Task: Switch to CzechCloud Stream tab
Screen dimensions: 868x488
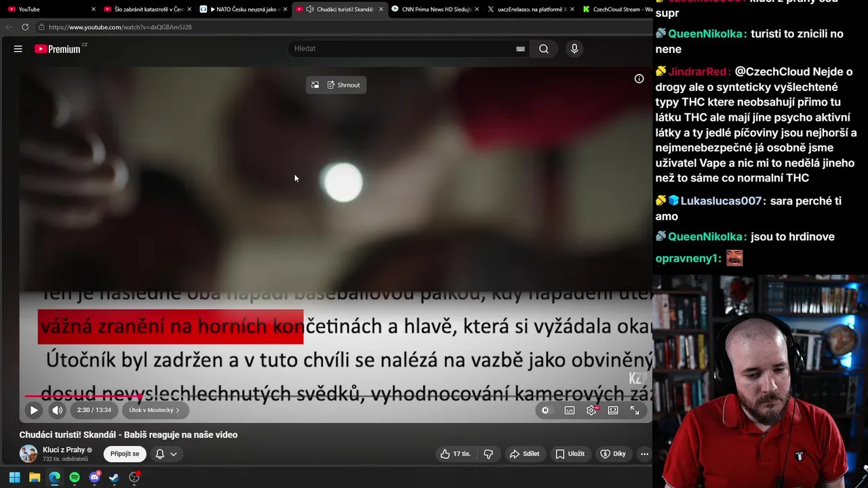Action: click(x=617, y=9)
